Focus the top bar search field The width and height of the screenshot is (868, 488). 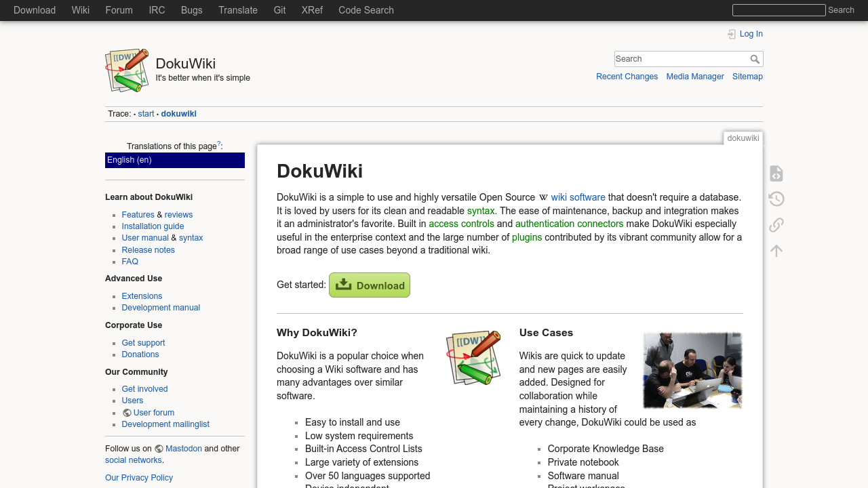[x=778, y=10]
